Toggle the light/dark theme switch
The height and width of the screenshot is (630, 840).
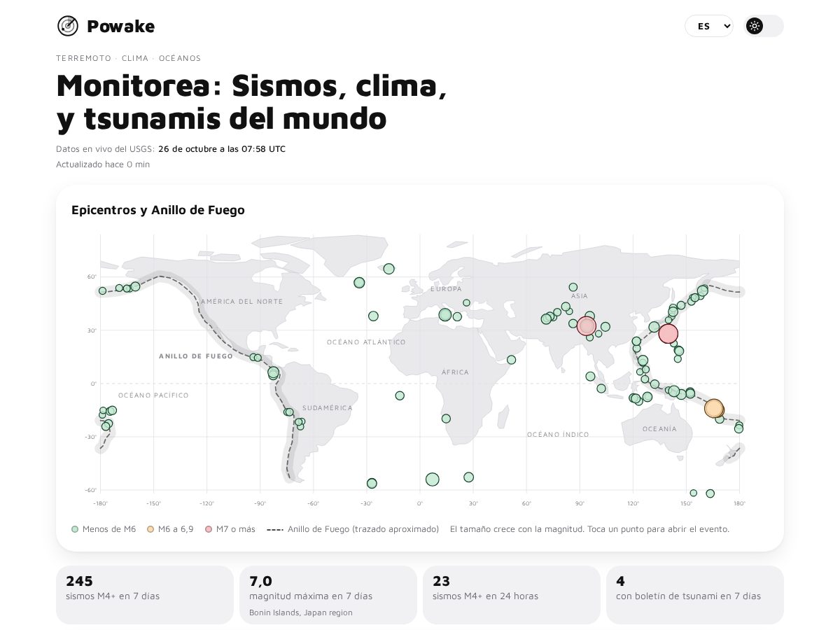pos(764,26)
